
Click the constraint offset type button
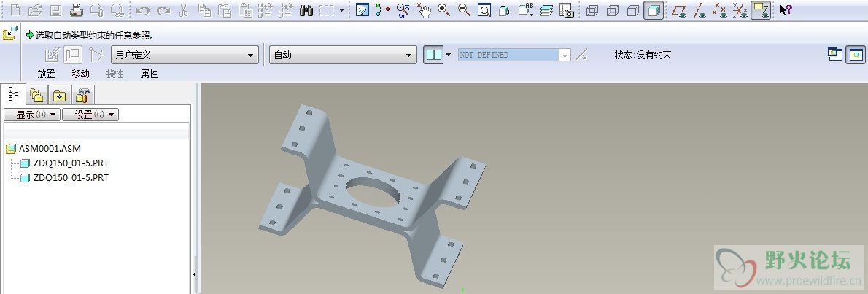pyautogui.click(x=433, y=55)
